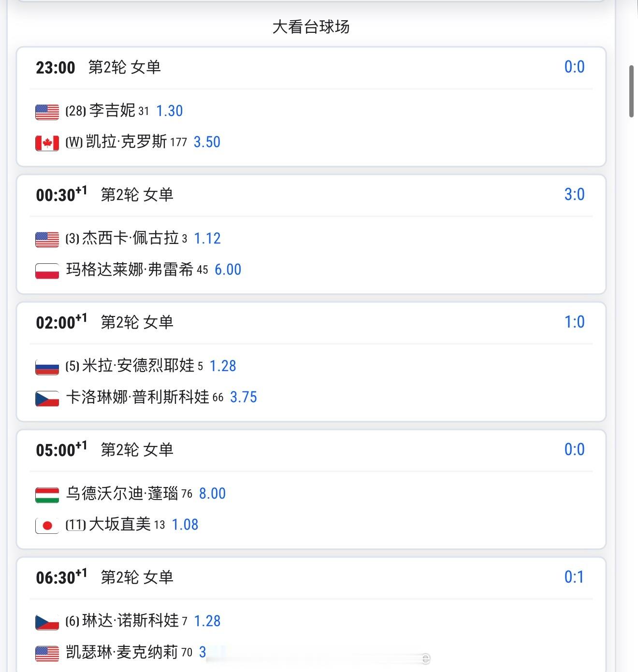Open the 23:00 第2轮 女单 match header
638x672 pixels.
click(x=311, y=68)
